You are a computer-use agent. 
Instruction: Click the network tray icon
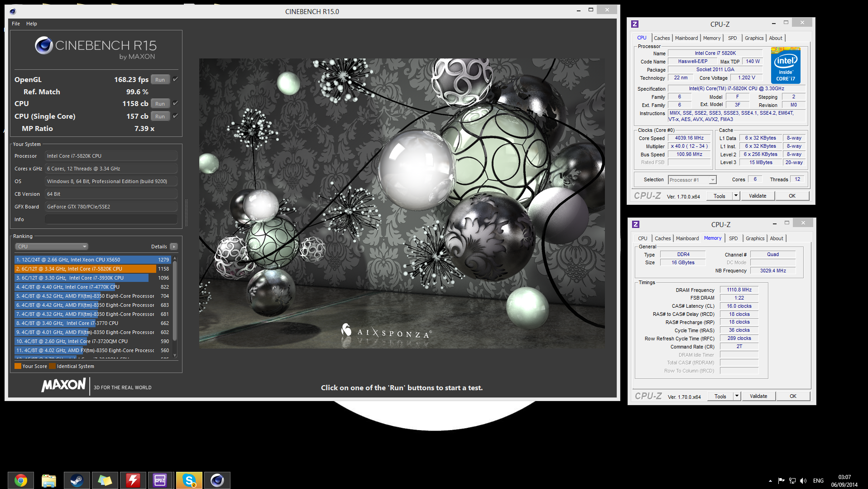tap(792, 481)
